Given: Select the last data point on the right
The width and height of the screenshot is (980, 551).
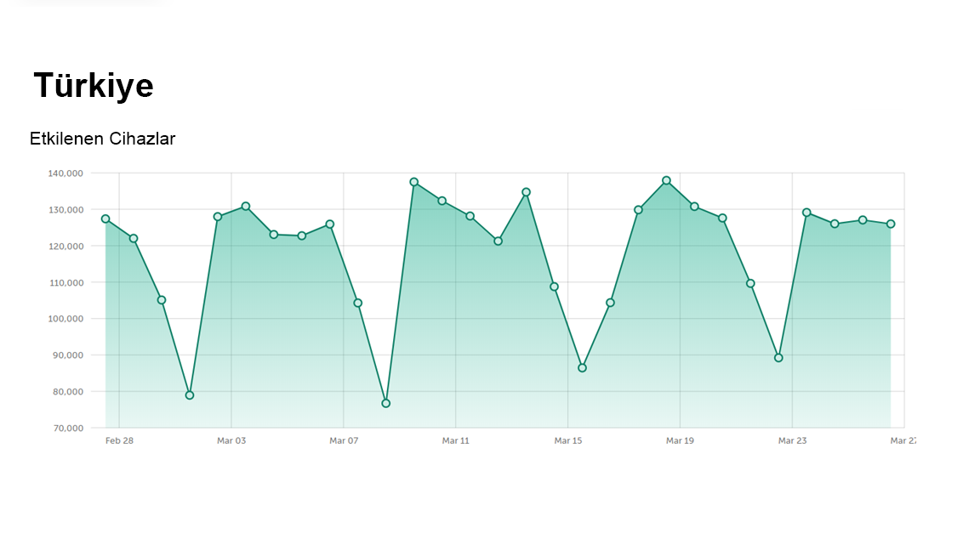Looking at the screenshot, I should pos(891,224).
